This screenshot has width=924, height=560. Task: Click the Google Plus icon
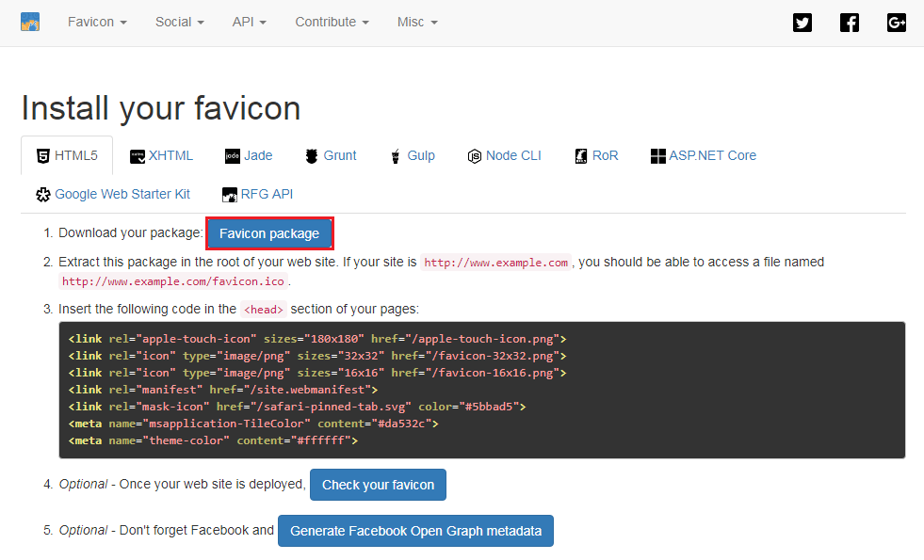897,23
